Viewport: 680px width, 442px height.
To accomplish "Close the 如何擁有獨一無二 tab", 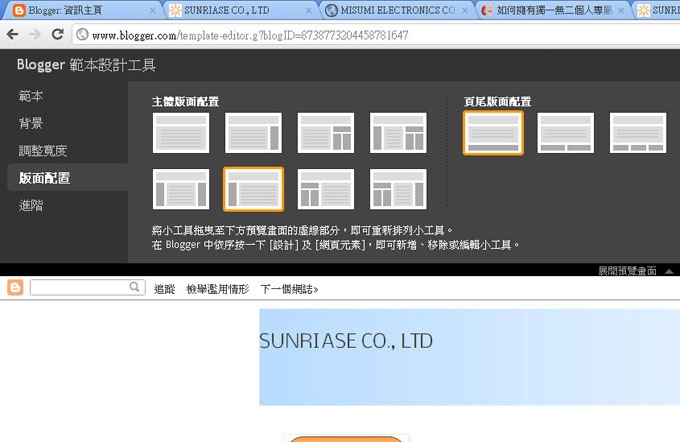I will [x=621, y=11].
